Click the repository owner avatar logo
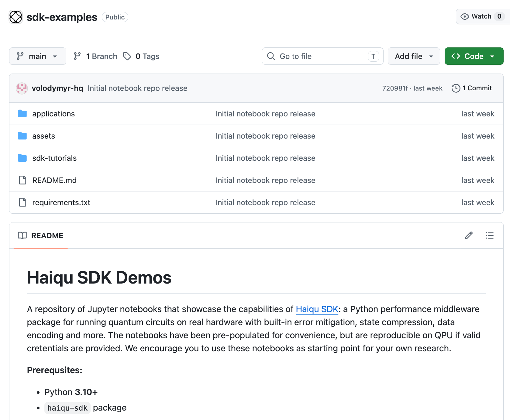The height and width of the screenshot is (420, 510). [16, 17]
